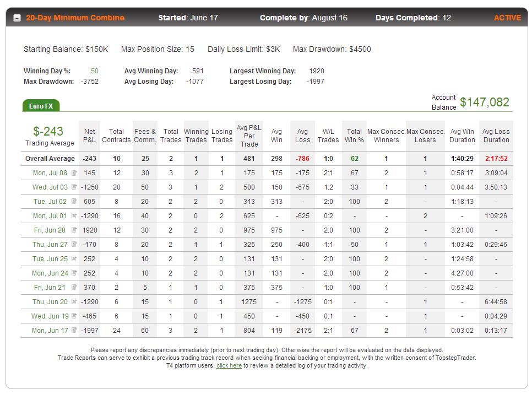Image resolution: width=532 pixels, height=394 pixels.
Task: Click the Largest Winning Day value 1920
Action: pos(317,71)
